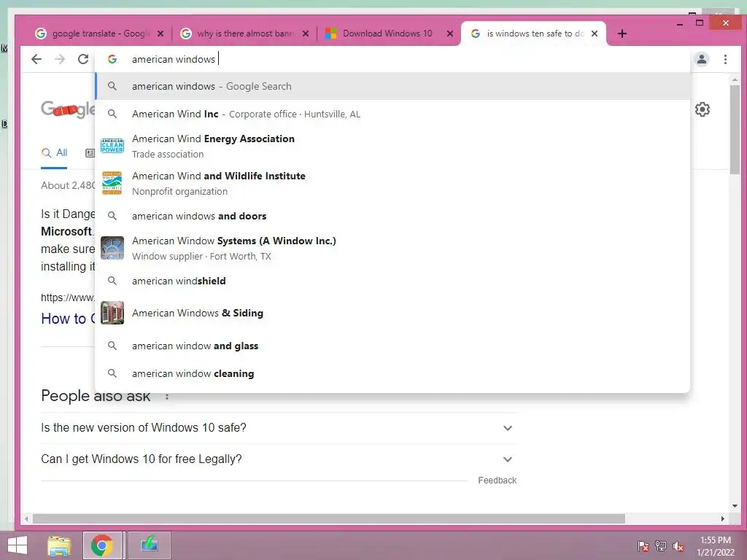Click the American Windows & Siding thumbnail
The width and height of the screenshot is (747, 560).
[x=112, y=313]
